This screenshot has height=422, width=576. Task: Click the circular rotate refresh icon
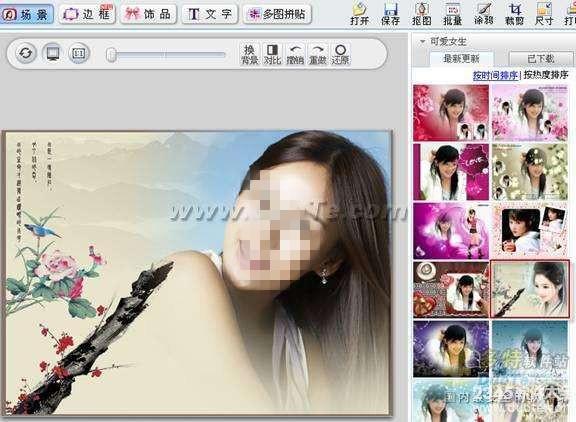coord(25,54)
